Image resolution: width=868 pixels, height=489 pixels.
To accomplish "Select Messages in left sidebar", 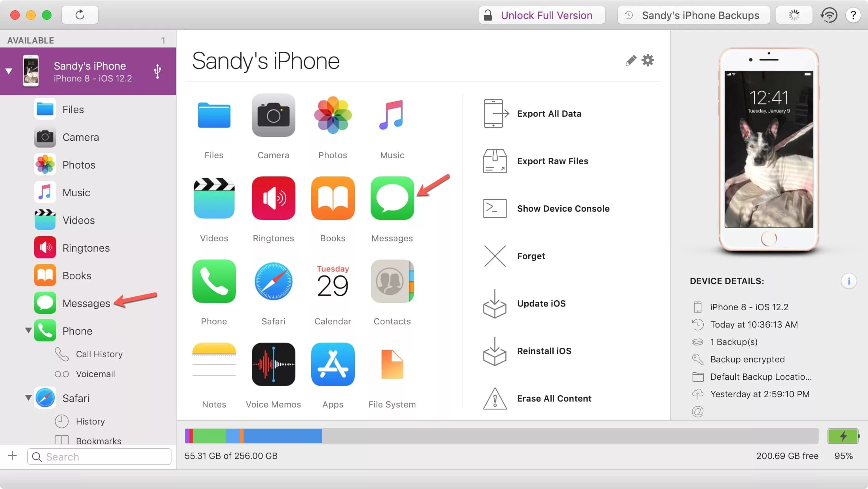I will pos(86,303).
